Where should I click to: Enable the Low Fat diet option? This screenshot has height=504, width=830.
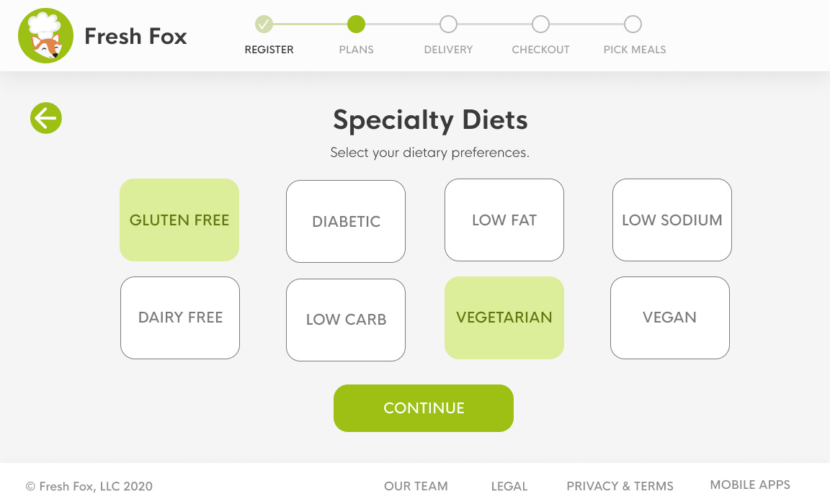pyautogui.click(x=504, y=220)
